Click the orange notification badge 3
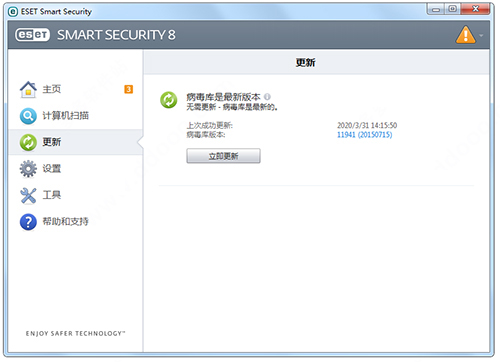 click(129, 89)
